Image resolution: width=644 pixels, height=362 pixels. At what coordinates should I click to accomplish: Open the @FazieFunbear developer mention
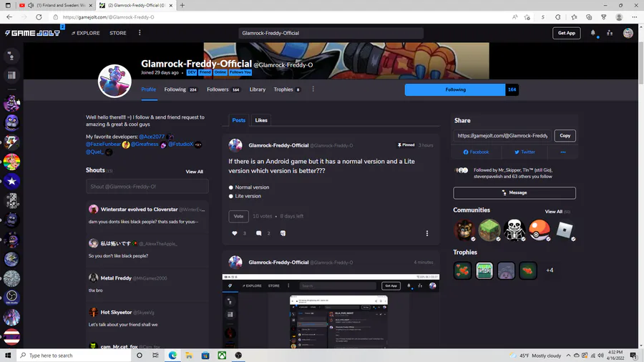(103, 145)
